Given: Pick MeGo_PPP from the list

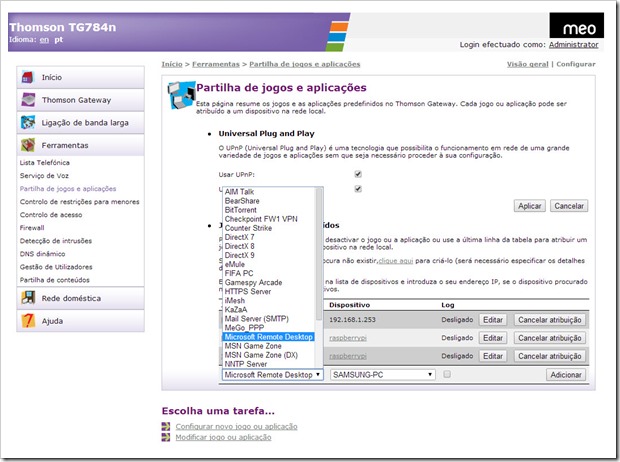Looking at the screenshot, I should (244, 328).
